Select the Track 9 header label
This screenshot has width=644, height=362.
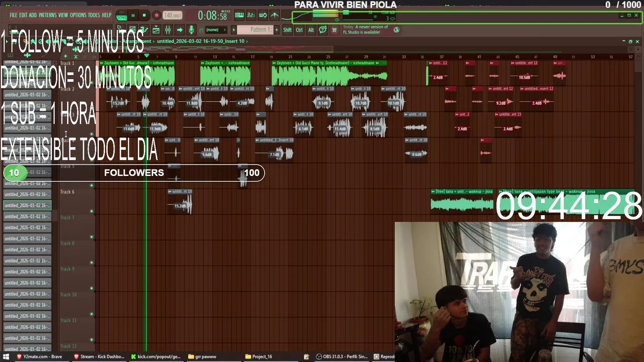pyautogui.click(x=67, y=269)
